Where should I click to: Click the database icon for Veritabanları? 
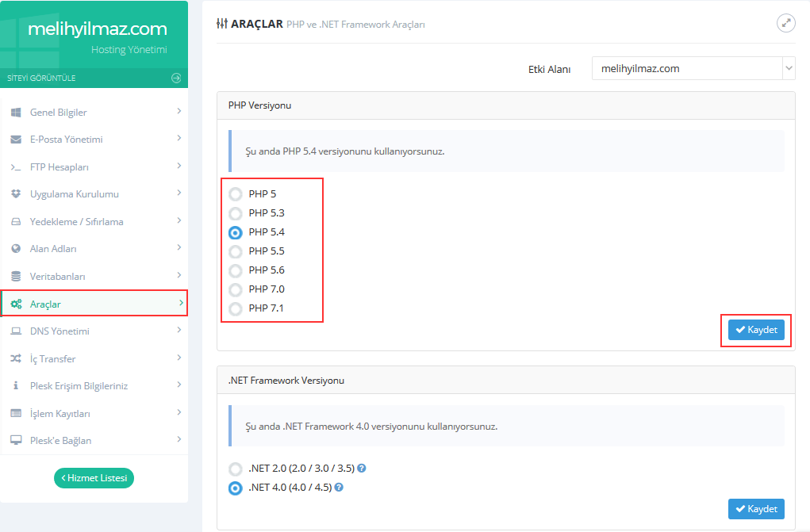pos(16,277)
